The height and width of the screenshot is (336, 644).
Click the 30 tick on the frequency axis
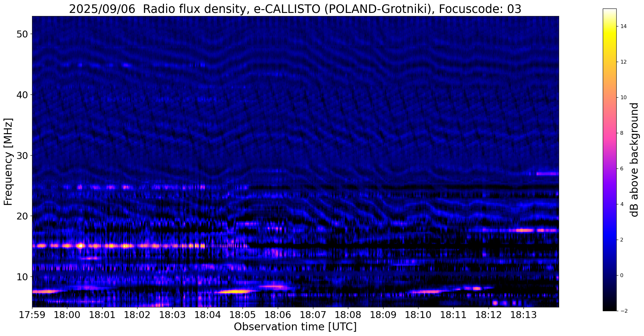(22, 156)
